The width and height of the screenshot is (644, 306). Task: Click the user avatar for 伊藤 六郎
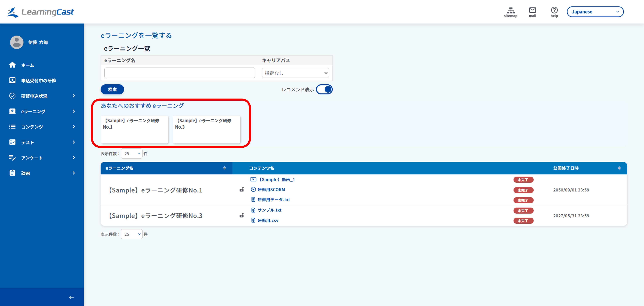pos(17,42)
